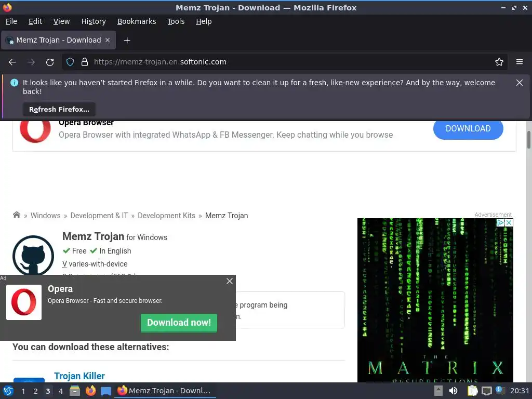The width and height of the screenshot is (532, 399).
Task: Open the volume control in system tray
Action: [453, 391]
